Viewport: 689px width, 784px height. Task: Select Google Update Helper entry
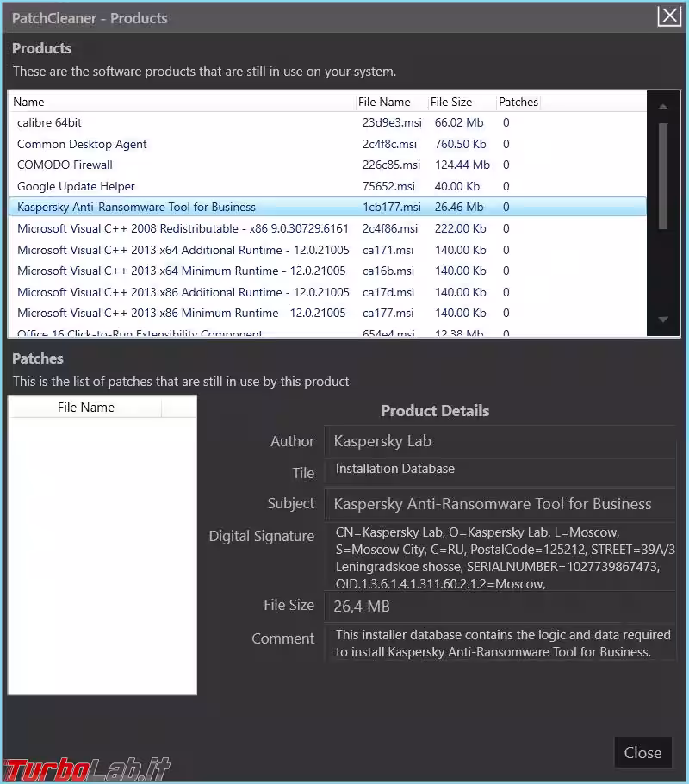(76, 186)
